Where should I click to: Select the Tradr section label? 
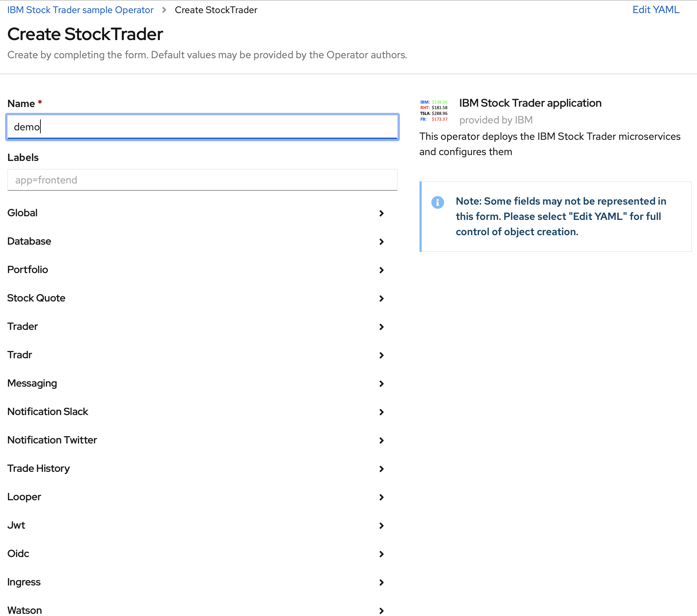pyautogui.click(x=20, y=355)
